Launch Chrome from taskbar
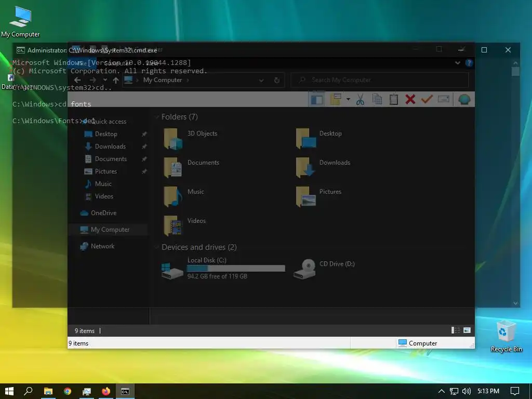532x399 pixels. [x=68, y=391]
